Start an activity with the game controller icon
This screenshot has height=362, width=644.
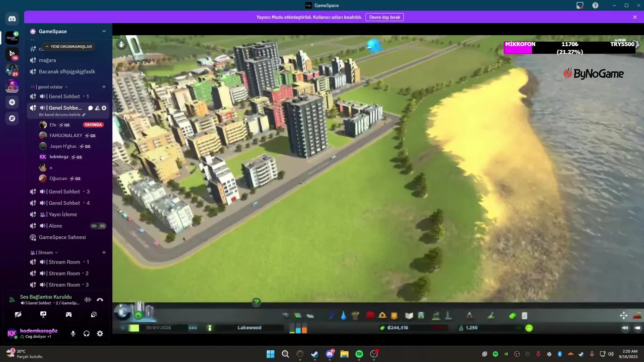pos(68,314)
